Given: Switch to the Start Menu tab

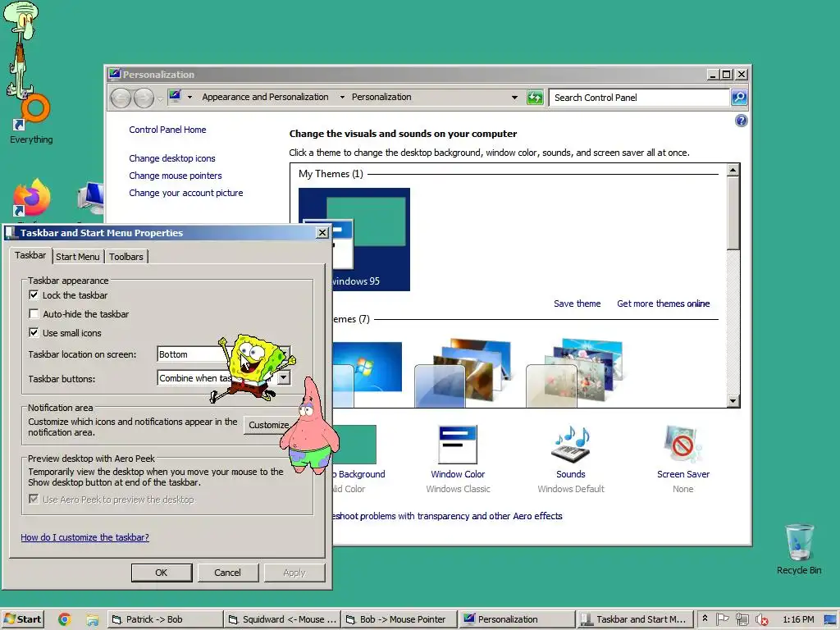Looking at the screenshot, I should [78, 257].
